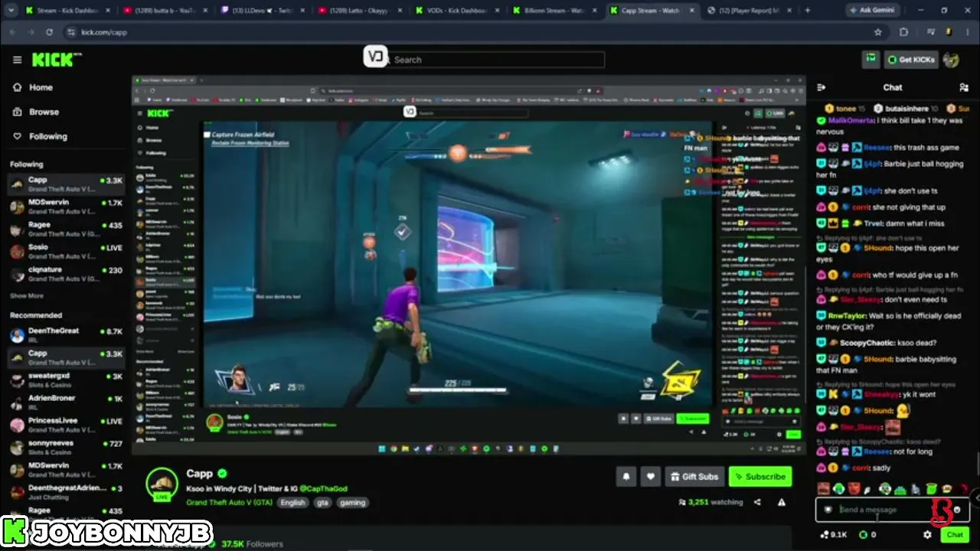
Task: Click the English tag
Action: (x=292, y=503)
